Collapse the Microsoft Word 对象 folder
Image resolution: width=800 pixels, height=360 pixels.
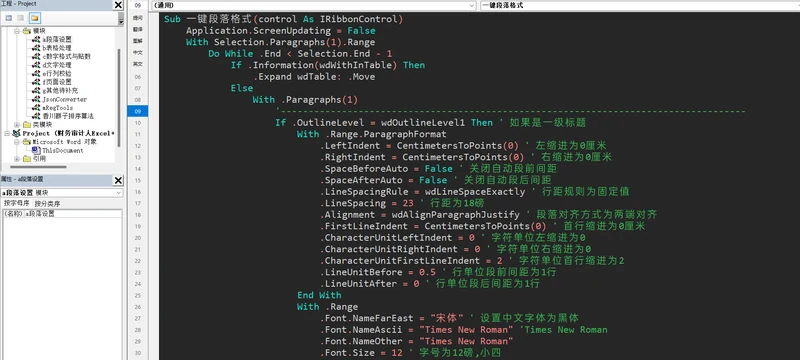[x=17, y=142]
